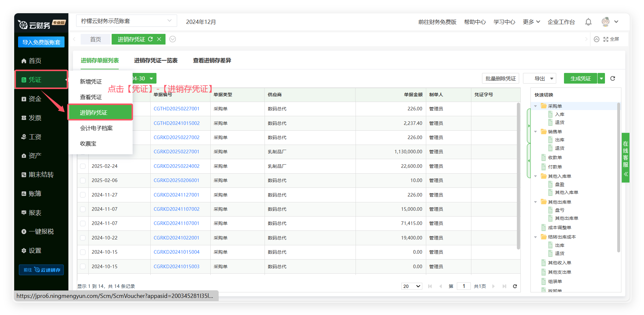Image resolution: width=644 pixels, height=315 pixels.
Task: Open 设置 in the left sidebar
Action: click(35, 250)
